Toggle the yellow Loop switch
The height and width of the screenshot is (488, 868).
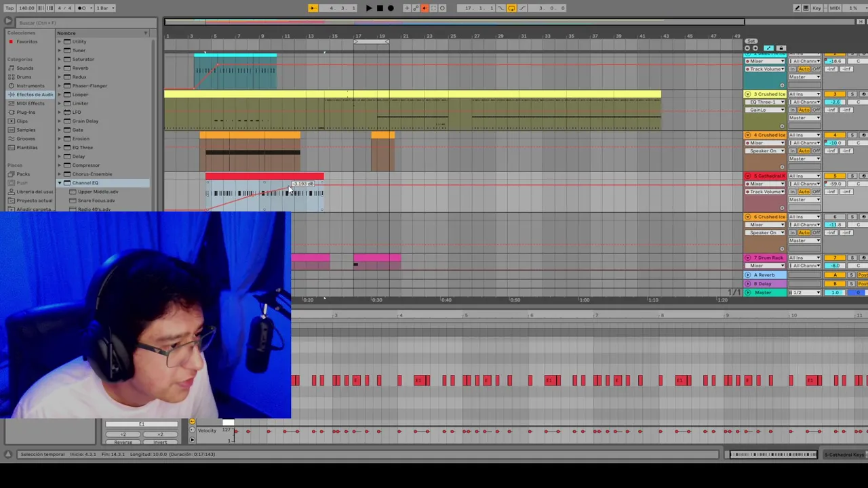click(512, 8)
